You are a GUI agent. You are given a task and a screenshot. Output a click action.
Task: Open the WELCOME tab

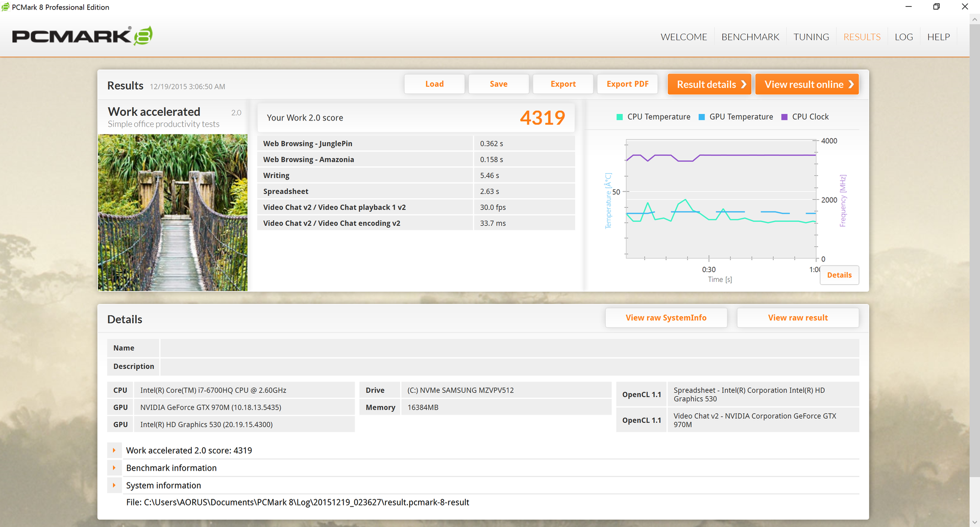tap(684, 37)
